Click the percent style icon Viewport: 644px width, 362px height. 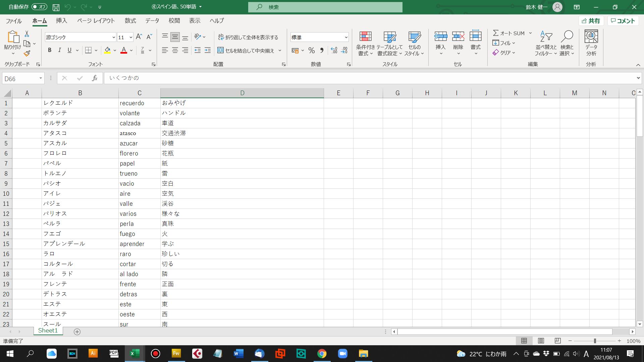point(311,51)
